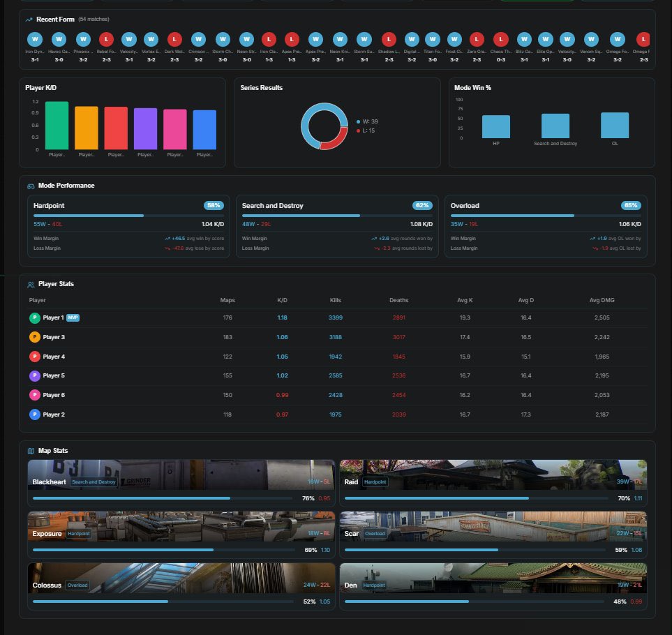Viewport: 672px width, 635px height.
Task: Click the controller icon beside Mode Performance
Action: pos(30,186)
